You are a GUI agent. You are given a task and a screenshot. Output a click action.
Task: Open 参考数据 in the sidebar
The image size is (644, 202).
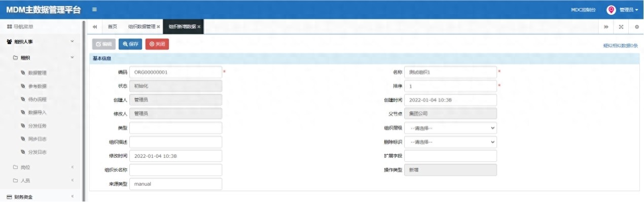[x=37, y=86]
